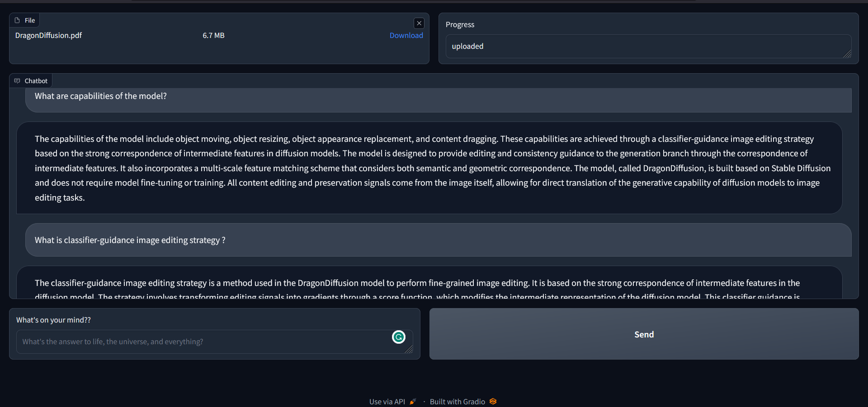Click the Grammarly icon in the message box
The width and height of the screenshot is (868, 407).
tap(398, 337)
